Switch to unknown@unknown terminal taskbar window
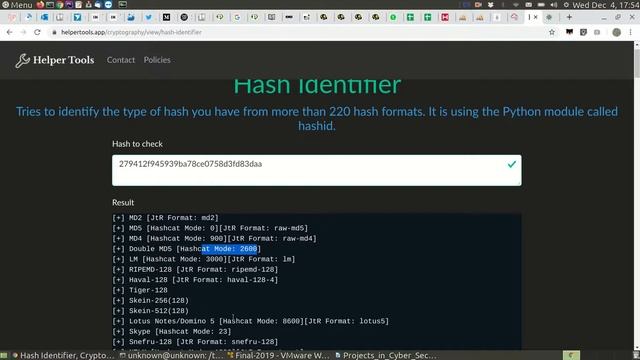This screenshot has height=360, width=640. pyautogui.click(x=171, y=356)
